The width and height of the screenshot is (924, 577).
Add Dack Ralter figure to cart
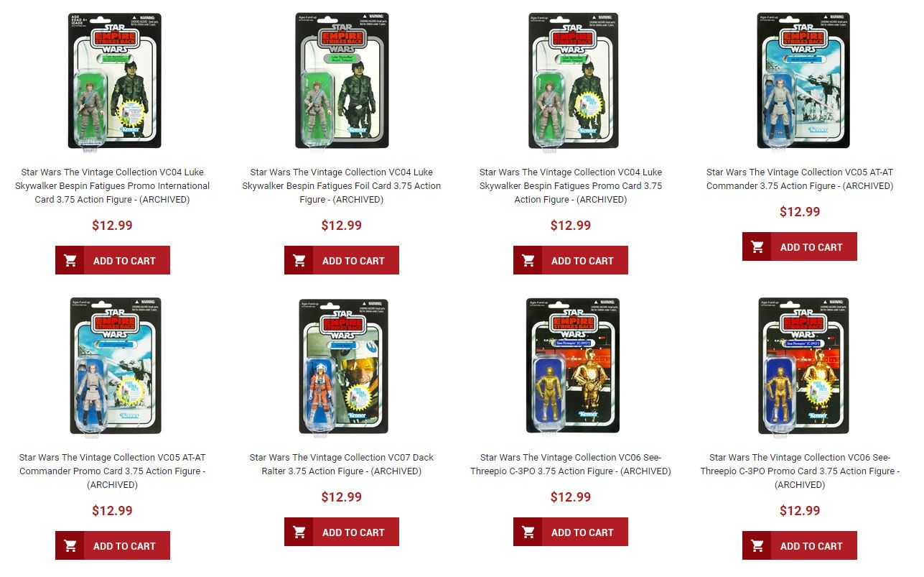pos(342,532)
